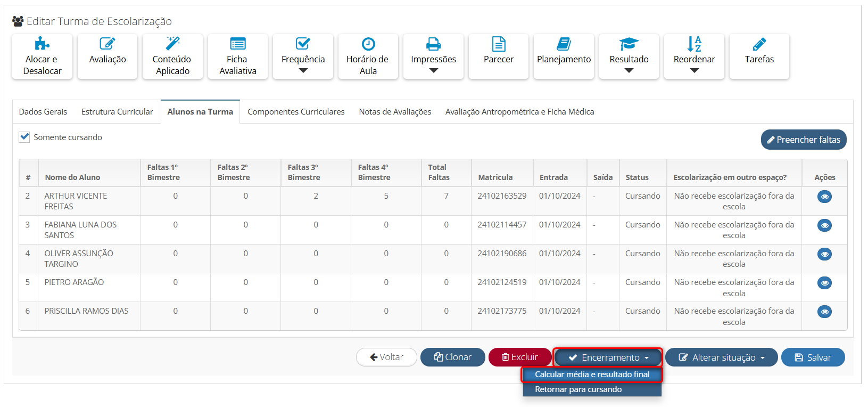868x407 pixels.
Task: View Arthur Vicente Freitas eye icon
Action: click(x=824, y=197)
